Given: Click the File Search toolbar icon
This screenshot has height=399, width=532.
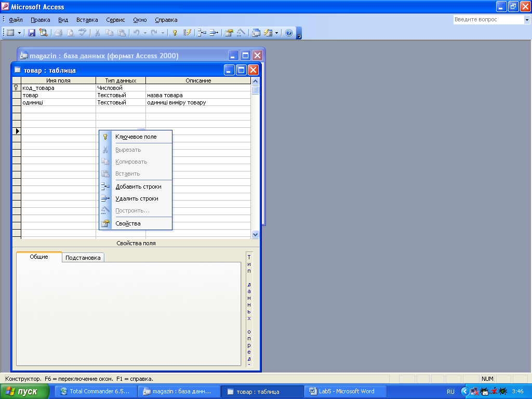Looking at the screenshot, I should pos(44,33).
